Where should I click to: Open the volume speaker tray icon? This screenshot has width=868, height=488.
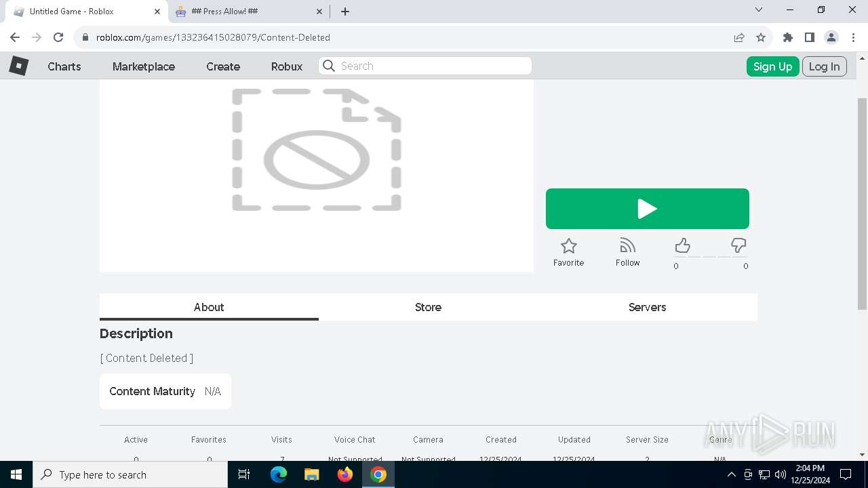(781, 474)
